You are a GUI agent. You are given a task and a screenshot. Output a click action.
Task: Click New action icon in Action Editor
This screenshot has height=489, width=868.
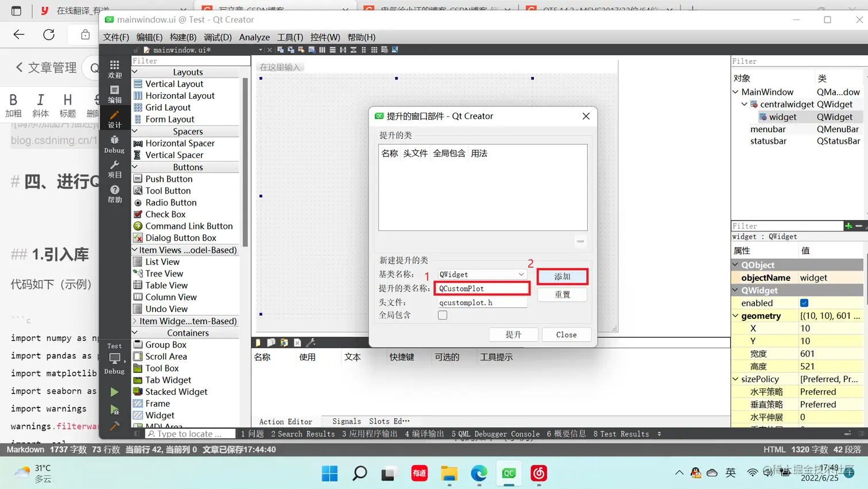(258, 342)
